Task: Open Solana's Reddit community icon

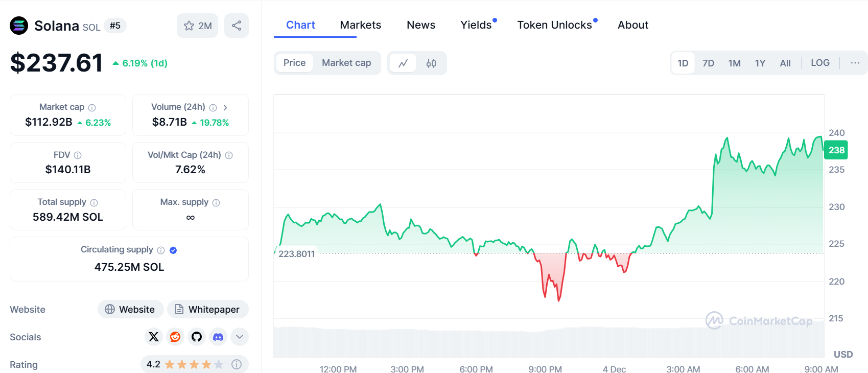Action: pos(175,337)
